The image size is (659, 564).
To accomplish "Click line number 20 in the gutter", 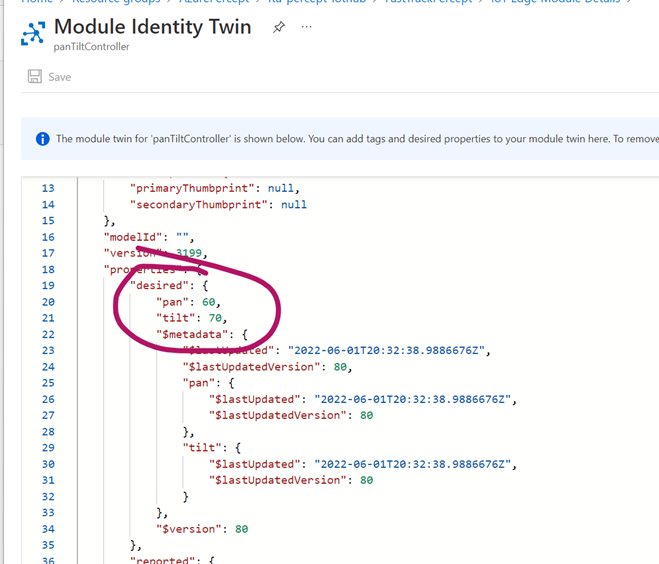I will pyautogui.click(x=48, y=302).
